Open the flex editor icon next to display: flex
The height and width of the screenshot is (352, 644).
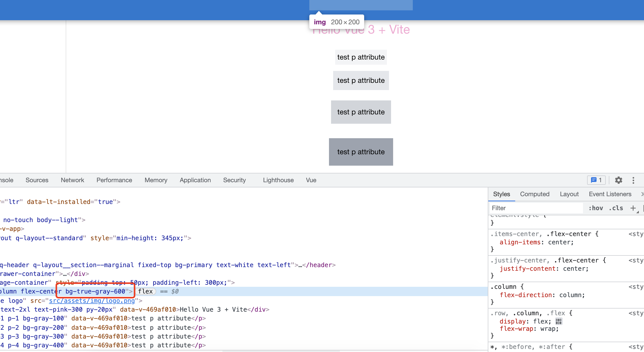558,321
